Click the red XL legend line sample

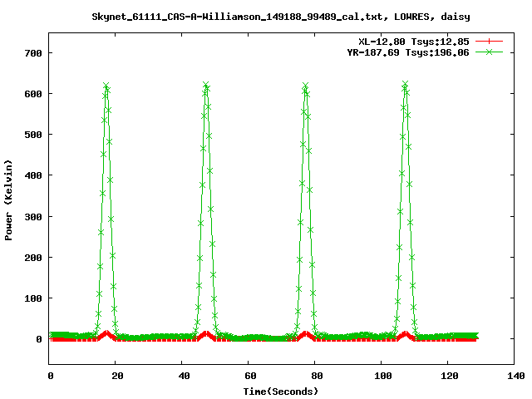click(489, 42)
